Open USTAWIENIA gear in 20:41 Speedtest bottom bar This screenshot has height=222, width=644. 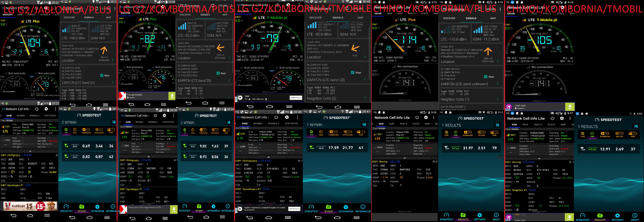click(x=346, y=208)
